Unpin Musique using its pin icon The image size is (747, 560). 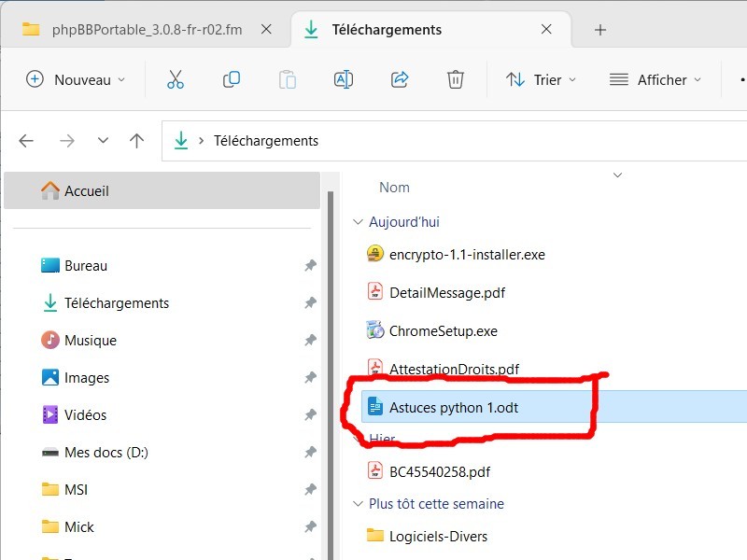tap(310, 341)
